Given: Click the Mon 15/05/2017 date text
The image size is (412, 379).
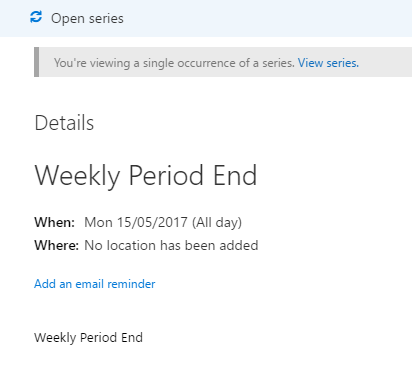Looking at the screenshot, I should click(136, 222).
